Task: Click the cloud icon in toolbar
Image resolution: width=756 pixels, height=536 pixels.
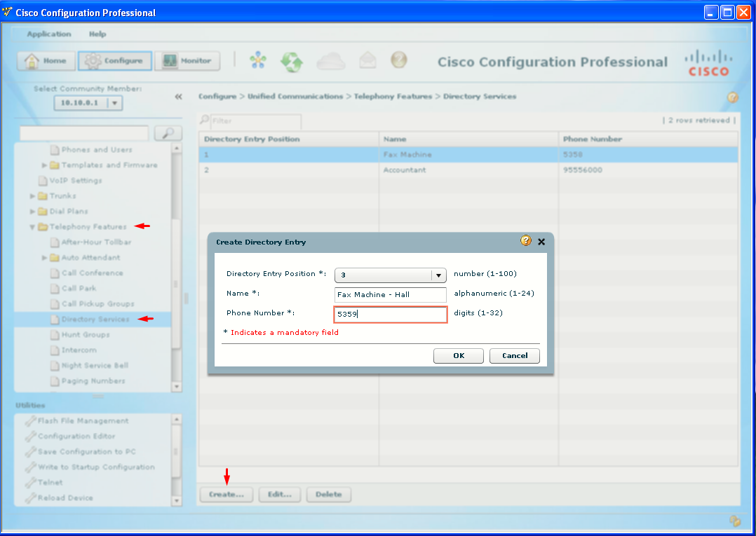Action: point(331,62)
